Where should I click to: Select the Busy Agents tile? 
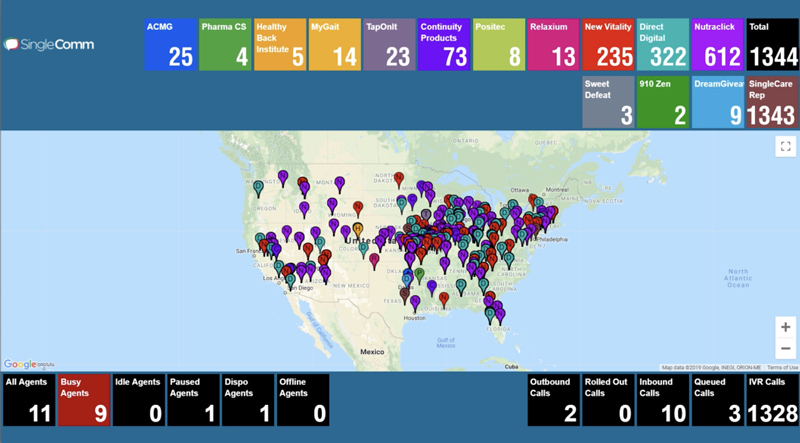(x=84, y=400)
